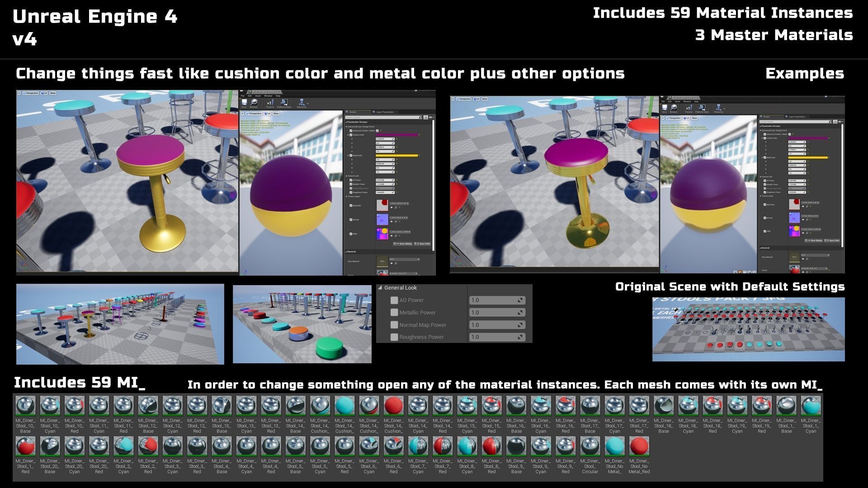Click the Save icon in the left material editor
The width and height of the screenshot is (868, 488).
point(244,103)
